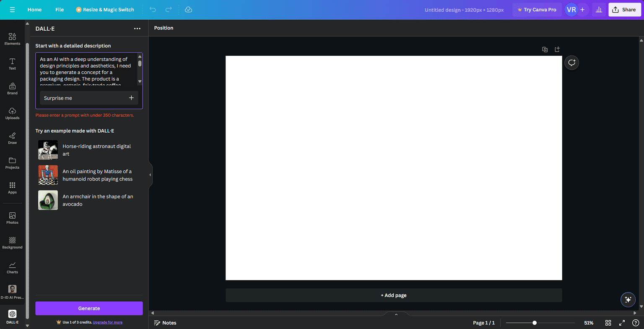Open the DALL·E more options menu

click(137, 29)
